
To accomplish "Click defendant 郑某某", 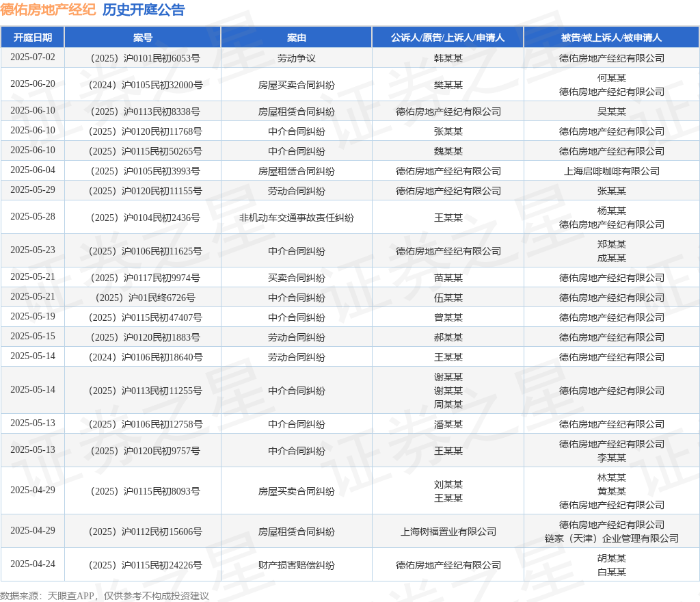I will coord(612,244).
